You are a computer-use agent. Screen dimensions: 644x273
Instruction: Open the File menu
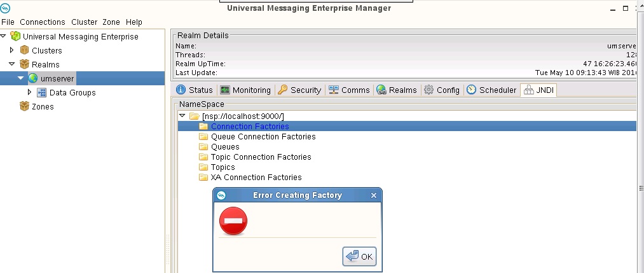click(x=8, y=22)
